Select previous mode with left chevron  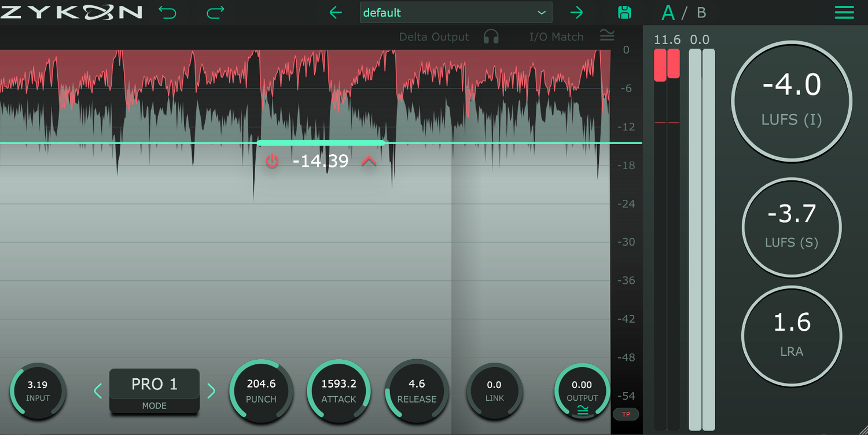click(98, 391)
